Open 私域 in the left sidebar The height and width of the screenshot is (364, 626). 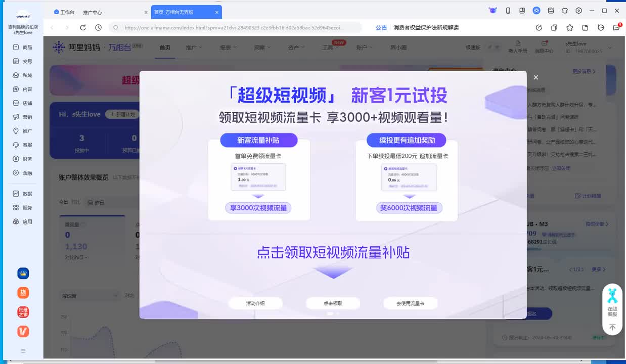23,75
